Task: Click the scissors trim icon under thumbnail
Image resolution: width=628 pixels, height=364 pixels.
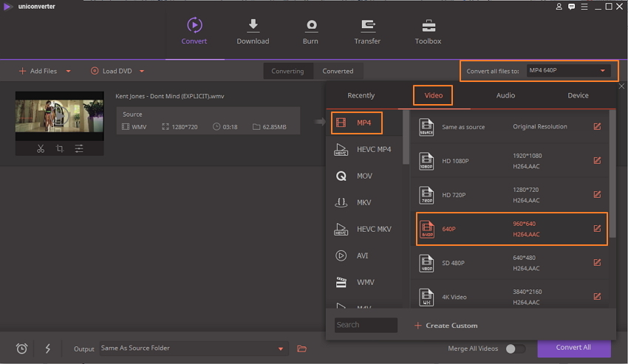Action: click(41, 148)
